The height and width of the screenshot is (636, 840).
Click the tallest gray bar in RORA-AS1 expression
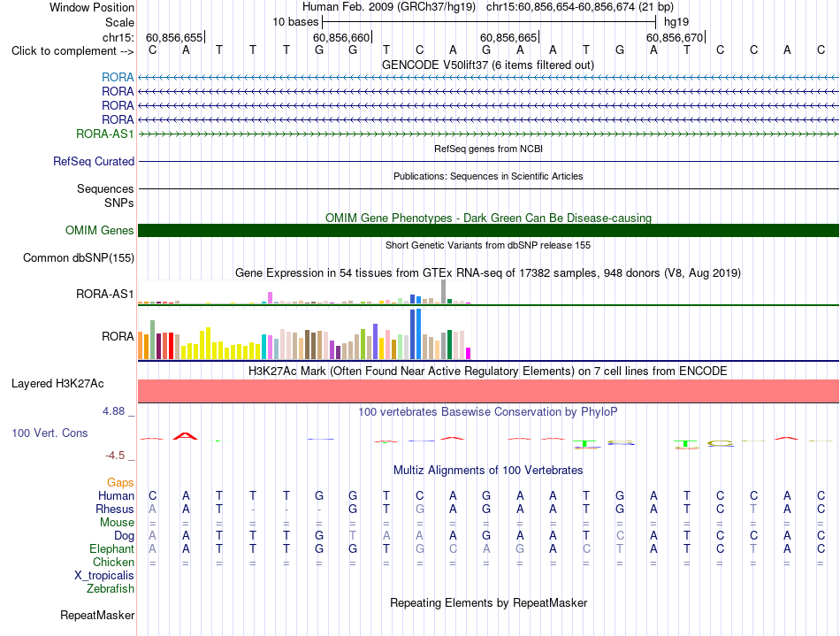coord(444,292)
